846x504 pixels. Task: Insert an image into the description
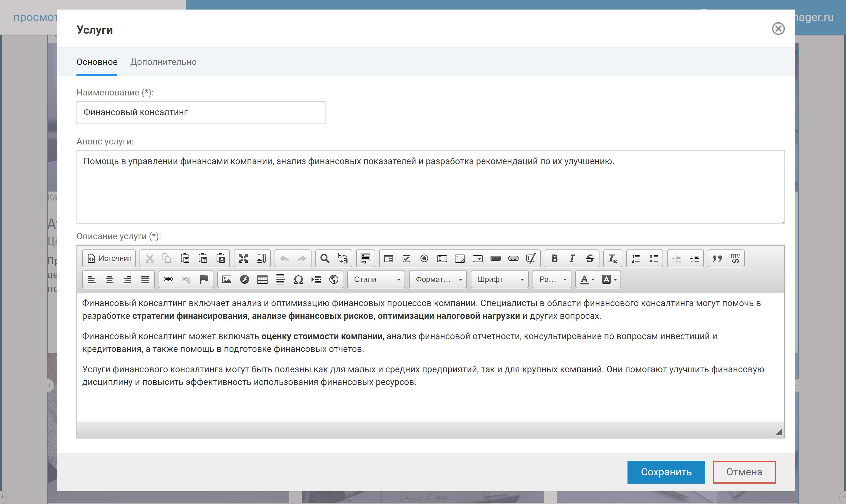(x=227, y=279)
